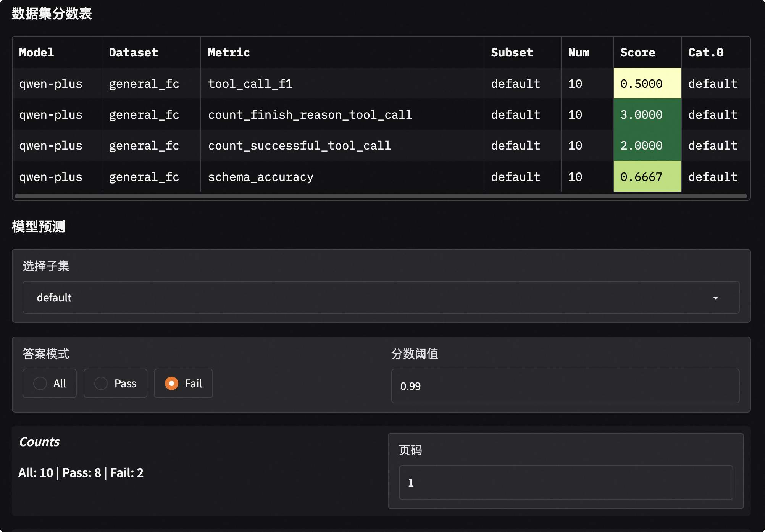Expand the default subset combo box

click(x=381, y=297)
